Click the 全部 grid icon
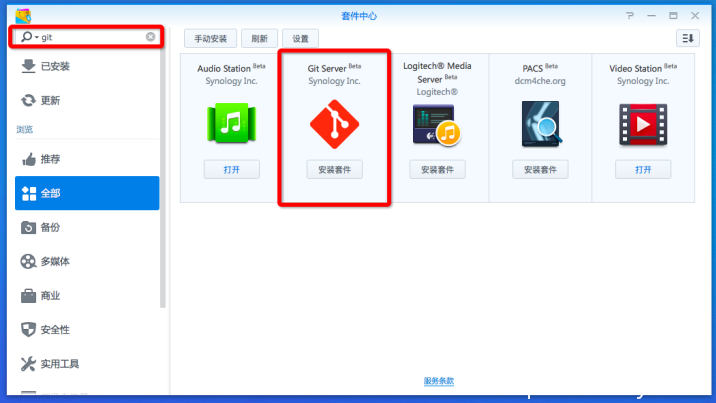The image size is (716, 403). click(x=29, y=194)
